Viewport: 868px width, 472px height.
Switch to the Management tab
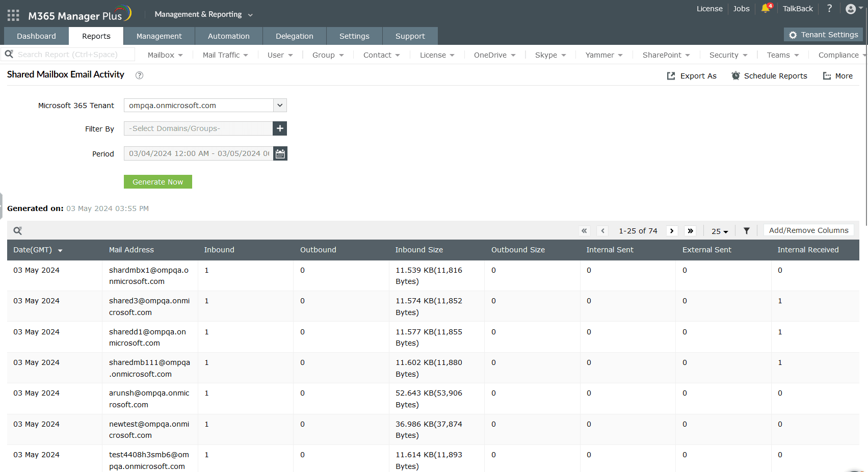(x=159, y=36)
